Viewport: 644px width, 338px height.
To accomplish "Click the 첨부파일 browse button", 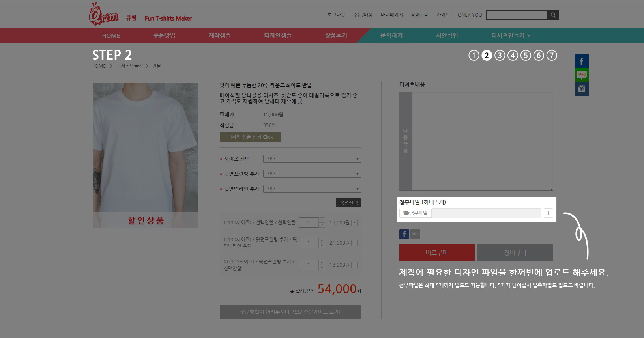I will pos(416,213).
